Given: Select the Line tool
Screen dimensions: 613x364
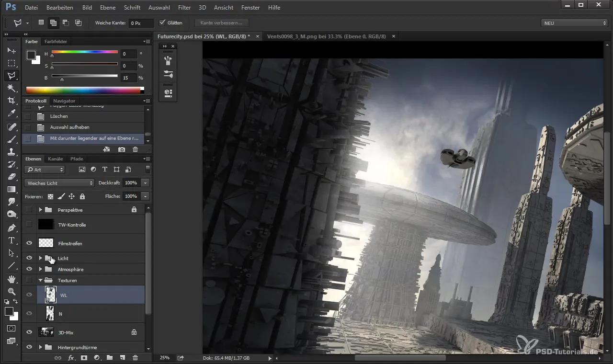Looking at the screenshot, I should click(11, 265).
